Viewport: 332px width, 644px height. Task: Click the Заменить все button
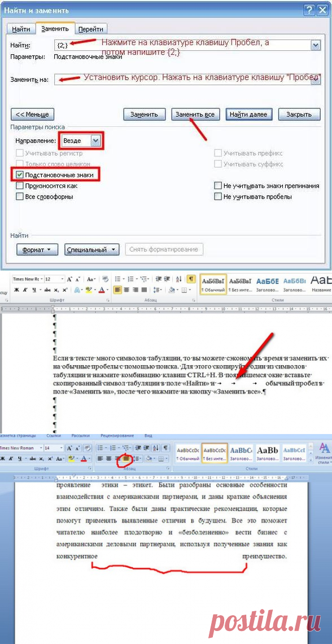[x=195, y=114]
